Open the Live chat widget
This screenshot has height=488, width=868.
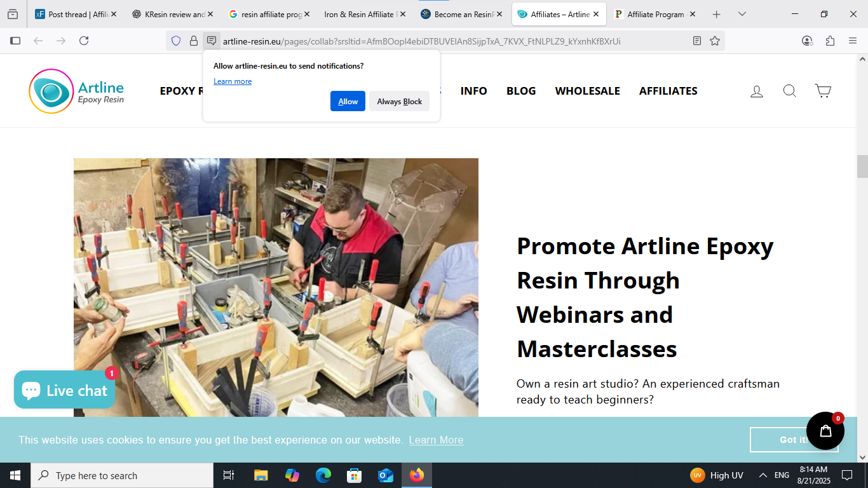point(65,390)
